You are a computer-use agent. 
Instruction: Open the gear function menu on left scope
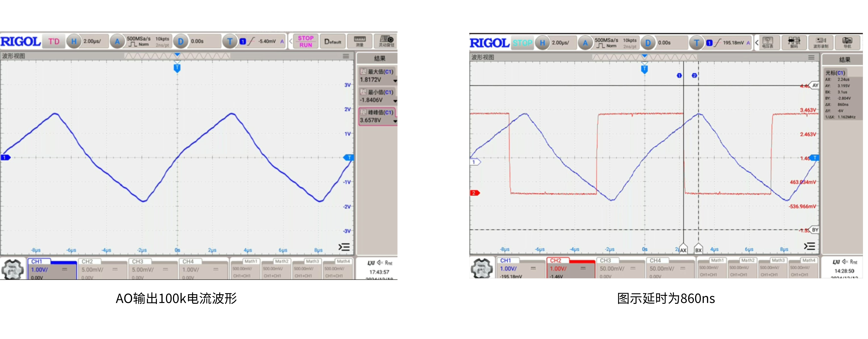point(13,269)
